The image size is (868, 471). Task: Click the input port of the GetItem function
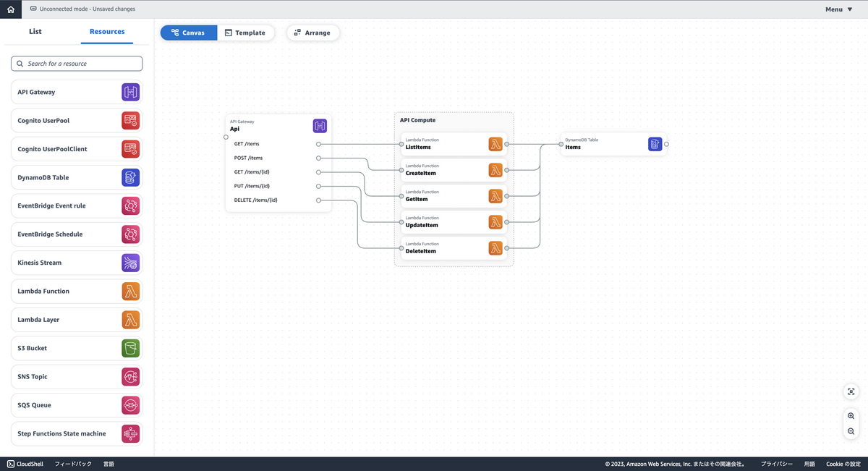(401, 196)
